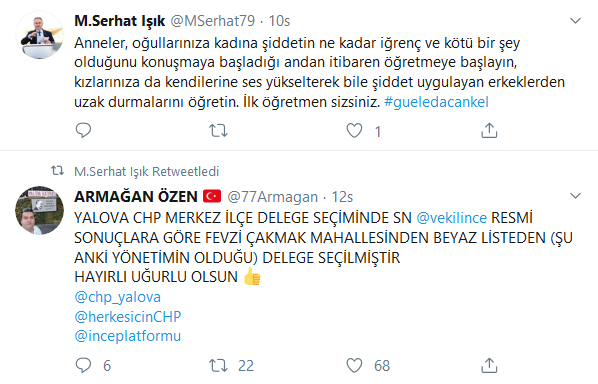Share ARMAĞAN ÖZEN's tweet via share icon

(x=489, y=365)
